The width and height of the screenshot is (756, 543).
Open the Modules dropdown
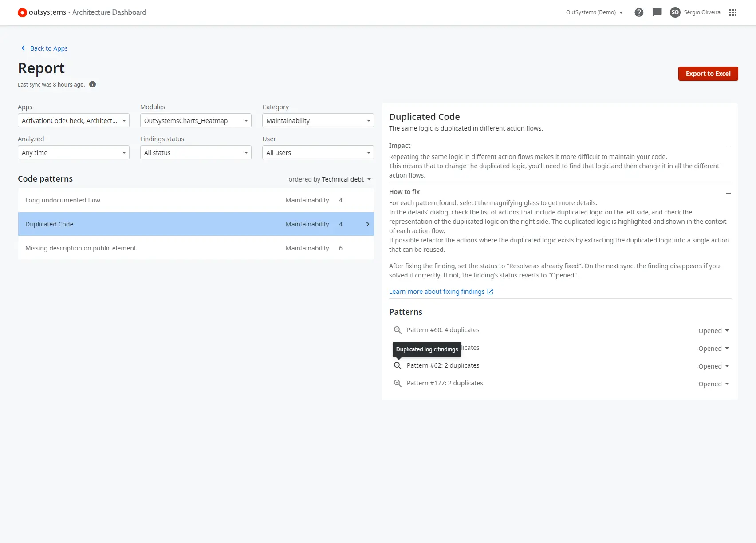(x=196, y=121)
